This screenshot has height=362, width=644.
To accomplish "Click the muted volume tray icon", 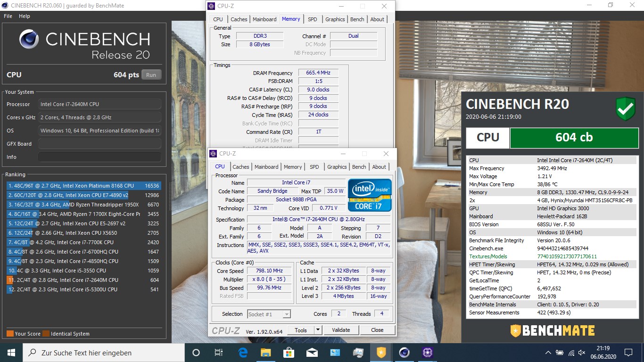I will [x=582, y=353].
